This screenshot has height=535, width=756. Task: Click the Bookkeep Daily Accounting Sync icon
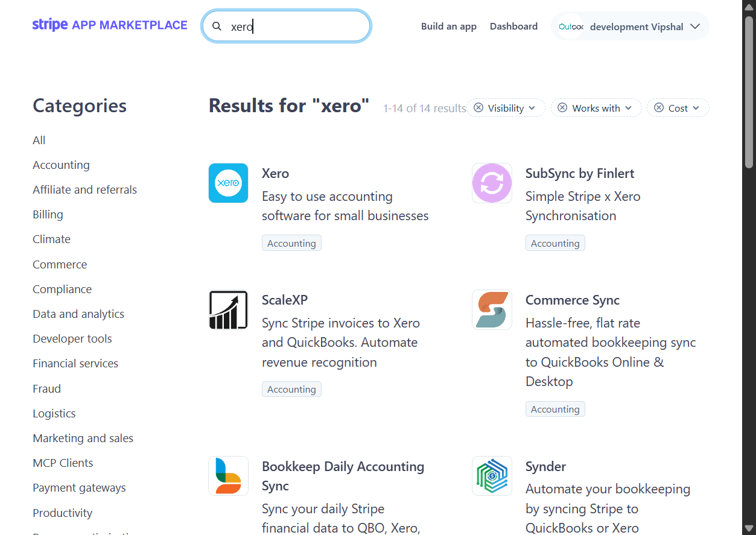click(x=228, y=476)
